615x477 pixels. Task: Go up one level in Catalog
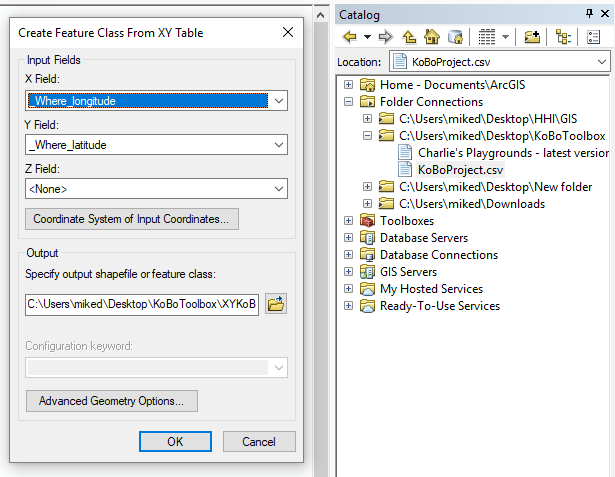tap(409, 37)
